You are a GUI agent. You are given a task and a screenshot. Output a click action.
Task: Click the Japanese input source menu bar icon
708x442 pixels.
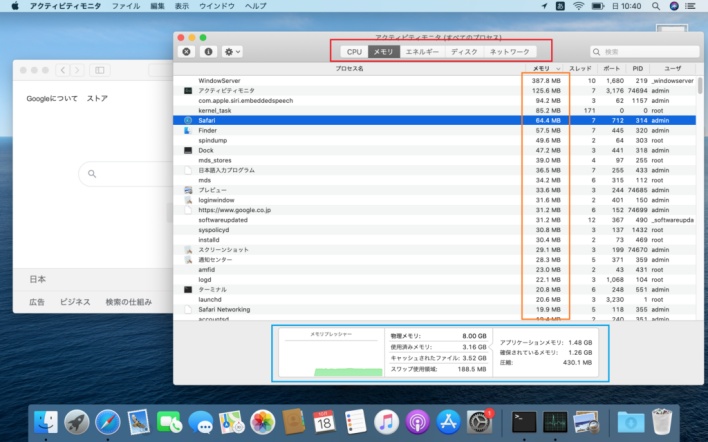click(x=560, y=6)
